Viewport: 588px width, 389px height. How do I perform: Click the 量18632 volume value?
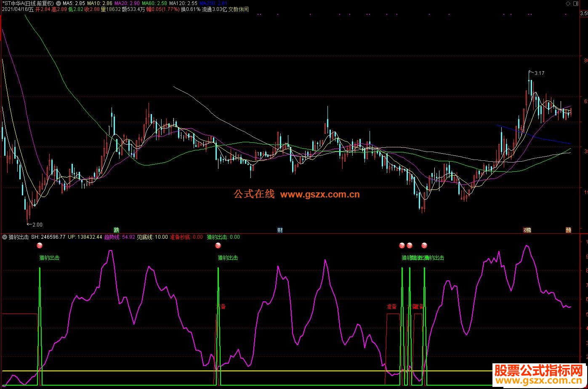[x=111, y=9]
